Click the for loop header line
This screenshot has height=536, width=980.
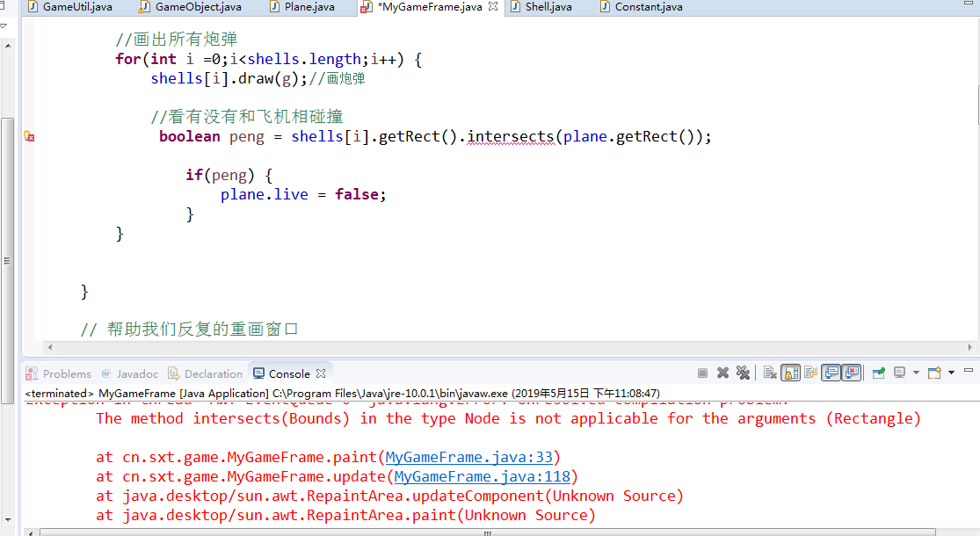click(268, 59)
